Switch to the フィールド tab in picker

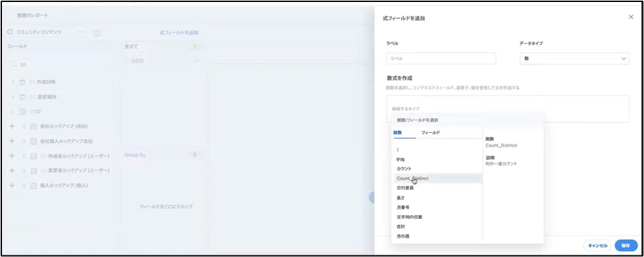click(x=430, y=133)
